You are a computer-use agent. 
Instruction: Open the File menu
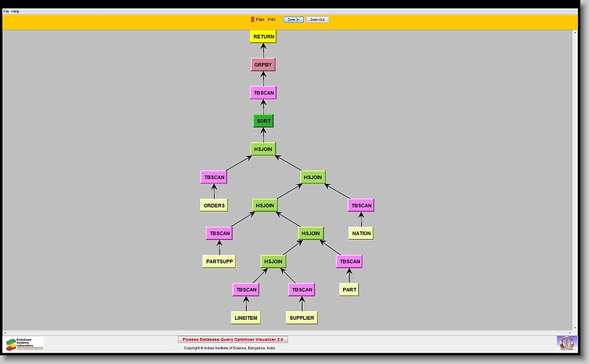7,12
